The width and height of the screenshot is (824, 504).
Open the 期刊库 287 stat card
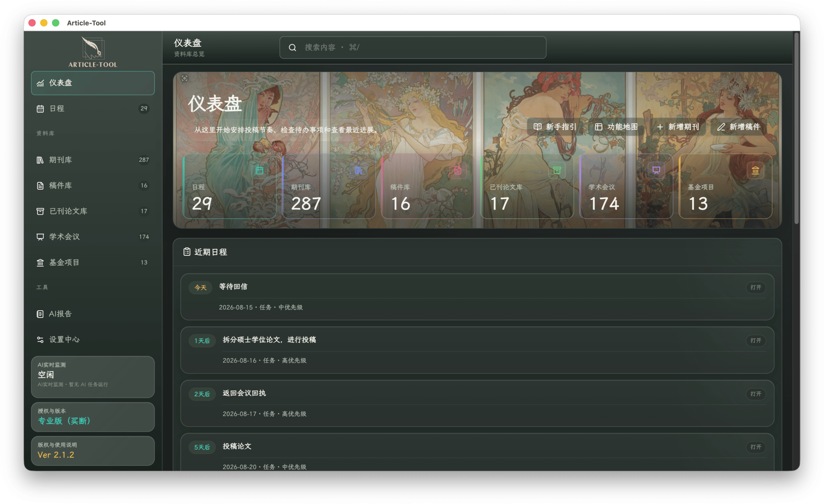[x=328, y=186]
